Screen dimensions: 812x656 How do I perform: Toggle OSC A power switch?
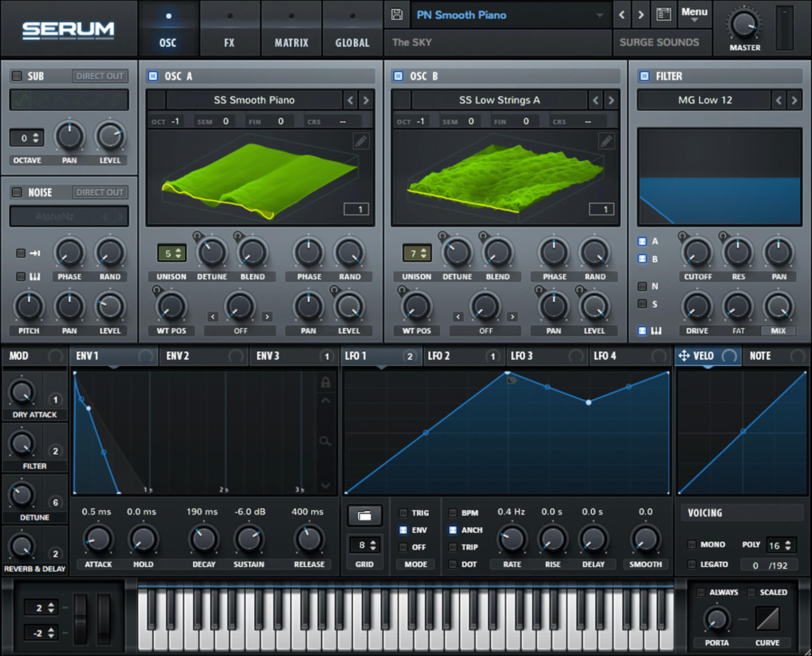pos(153,76)
